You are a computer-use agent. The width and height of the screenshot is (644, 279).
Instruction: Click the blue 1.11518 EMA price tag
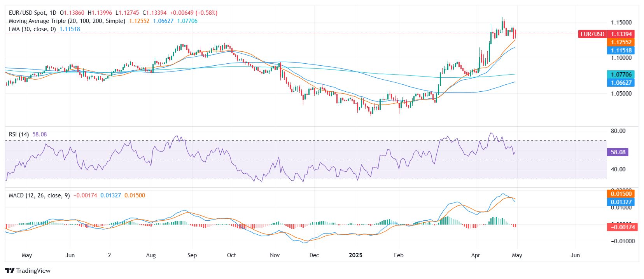pyautogui.click(x=621, y=51)
